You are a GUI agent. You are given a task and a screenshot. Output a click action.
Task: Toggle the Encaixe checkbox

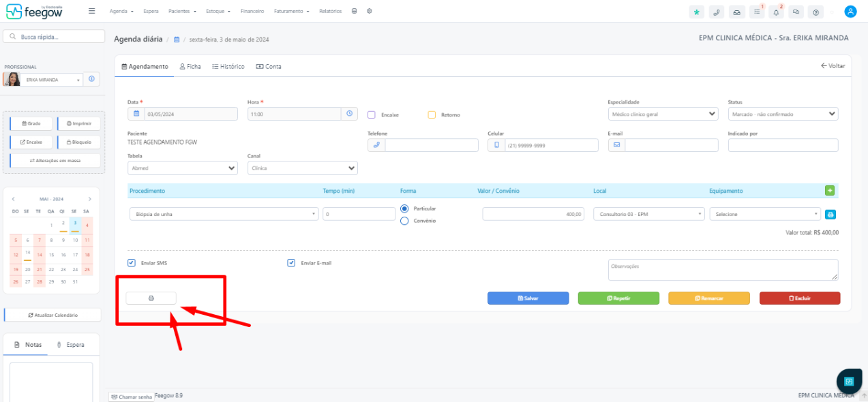pos(372,114)
